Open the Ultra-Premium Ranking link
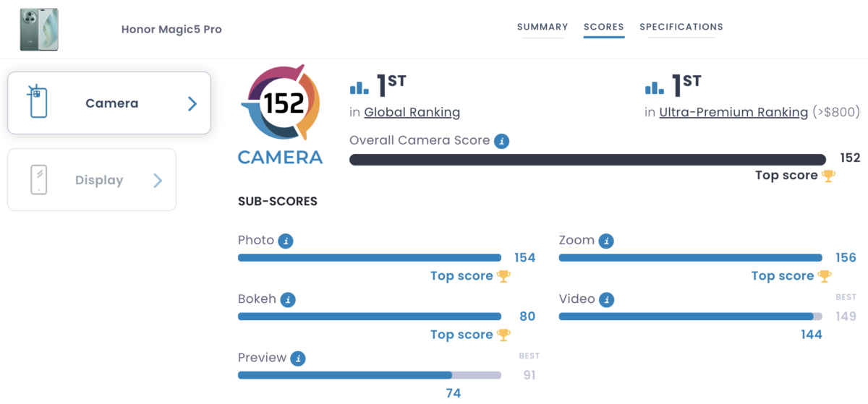The width and height of the screenshot is (868, 404). click(x=733, y=112)
